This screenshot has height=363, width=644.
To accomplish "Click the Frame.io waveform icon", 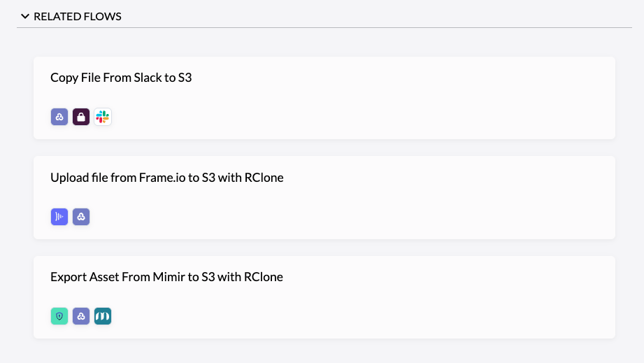I will point(59,217).
